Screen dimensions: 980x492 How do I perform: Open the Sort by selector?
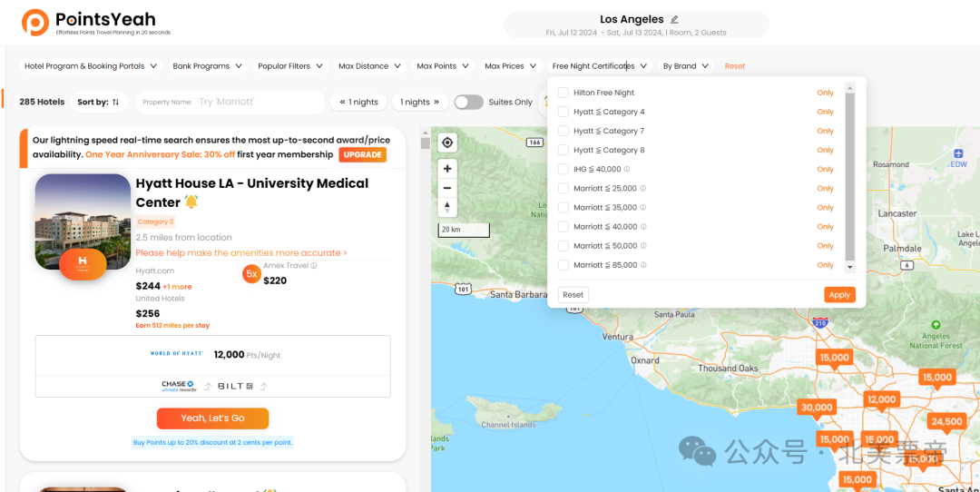[x=99, y=102]
